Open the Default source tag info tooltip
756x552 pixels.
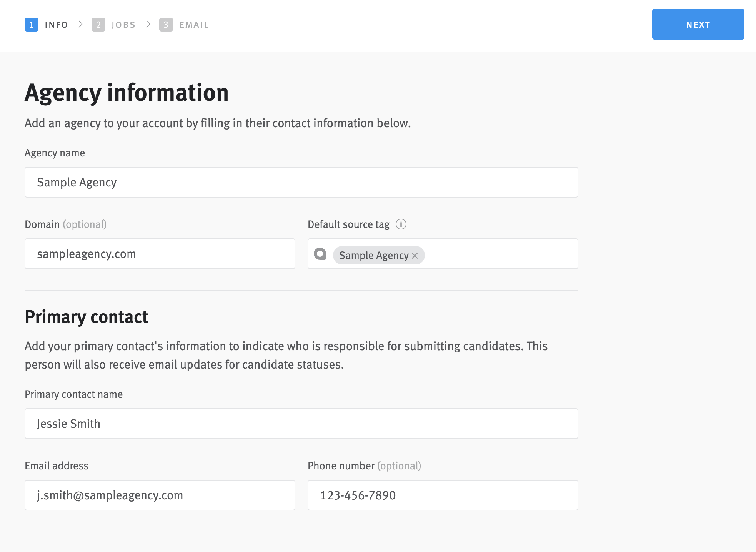pyautogui.click(x=401, y=224)
